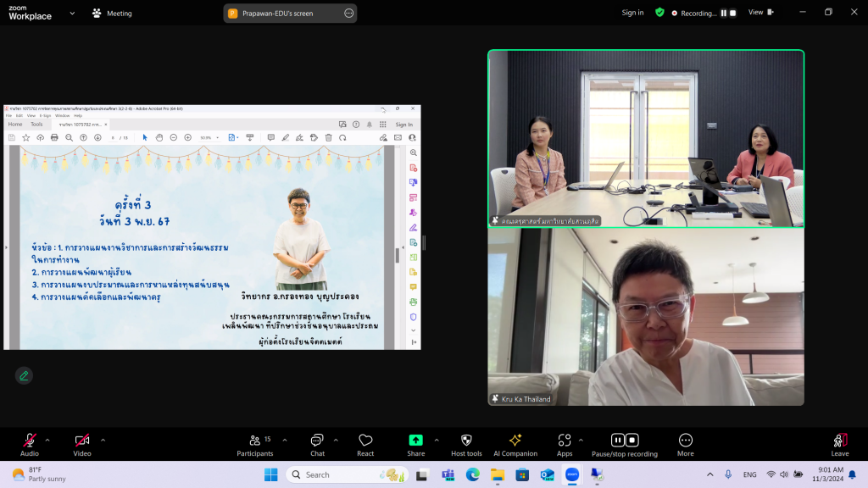This screenshot has width=868, height=488.
Task: Click the Sign in link
Action: click(x=632, y=13)
